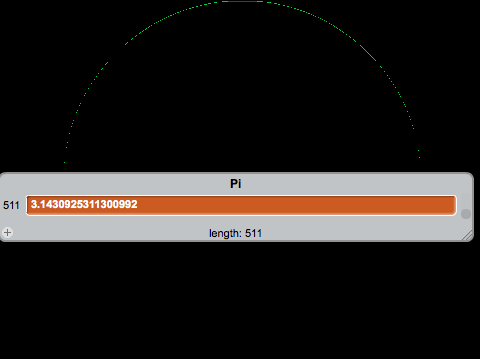Select the list value 3.1430925311300992
This screenshot has height=360, width=480.
(x=241, y=205)
